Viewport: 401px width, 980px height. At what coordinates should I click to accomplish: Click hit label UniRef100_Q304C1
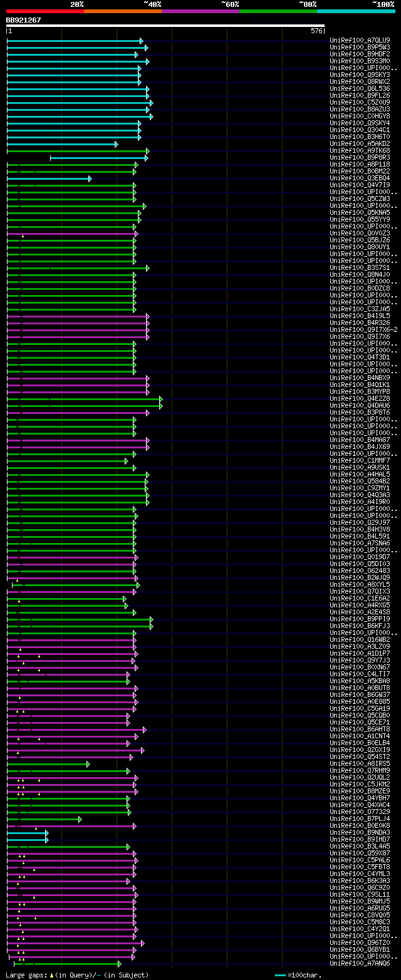tap(360, 130)
